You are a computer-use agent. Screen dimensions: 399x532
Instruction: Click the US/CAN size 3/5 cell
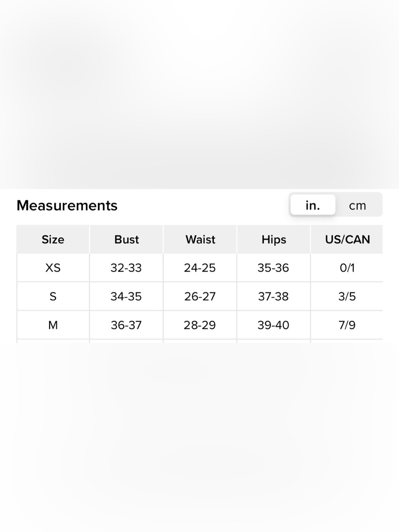347,297
